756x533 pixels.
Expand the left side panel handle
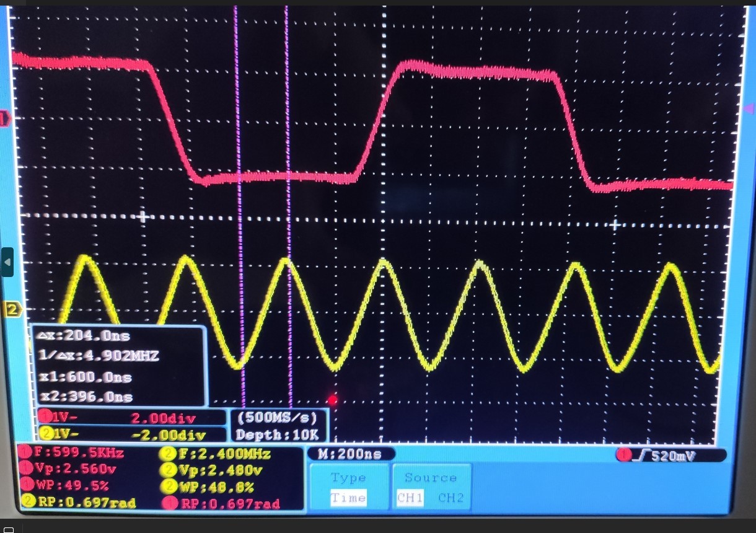click(7, 262)
